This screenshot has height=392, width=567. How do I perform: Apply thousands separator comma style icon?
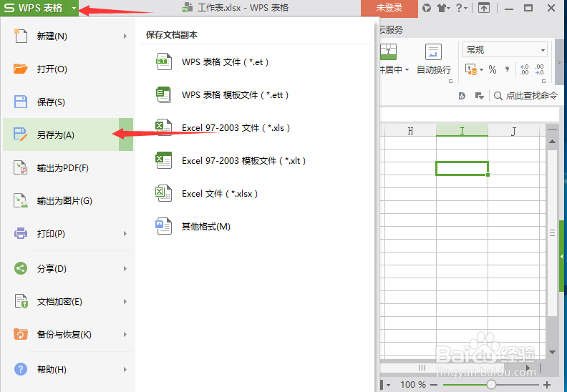[x=507, y=69]
